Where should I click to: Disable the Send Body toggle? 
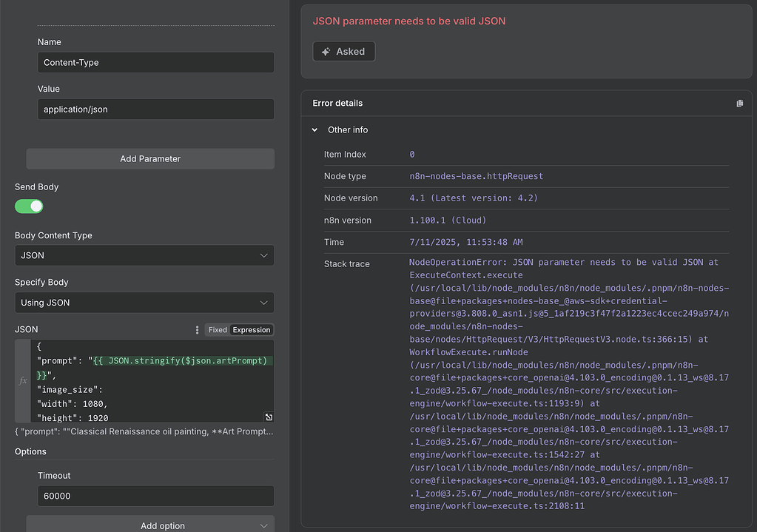pos(29,206)
